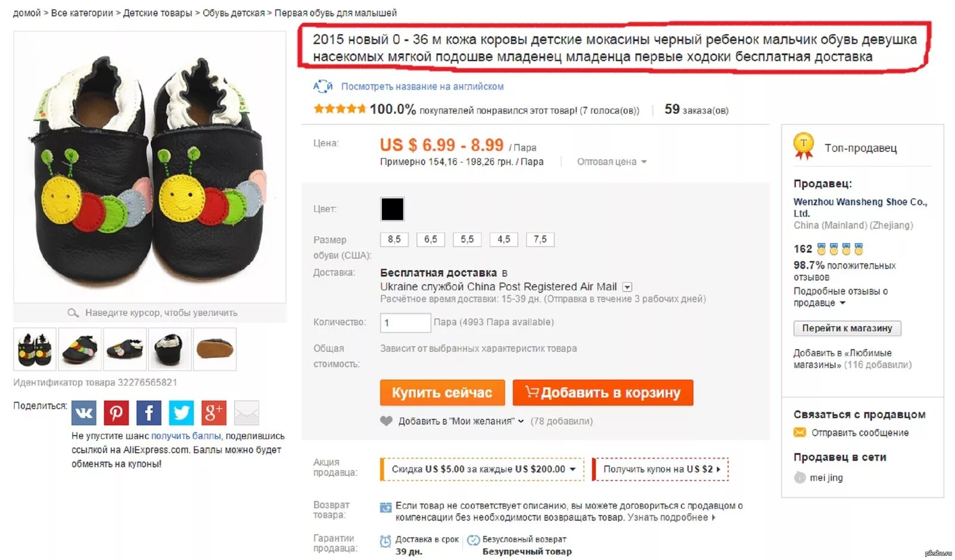Choose shoe size 5,5
This screenshot has height=560, width=955.
[467, 239]
